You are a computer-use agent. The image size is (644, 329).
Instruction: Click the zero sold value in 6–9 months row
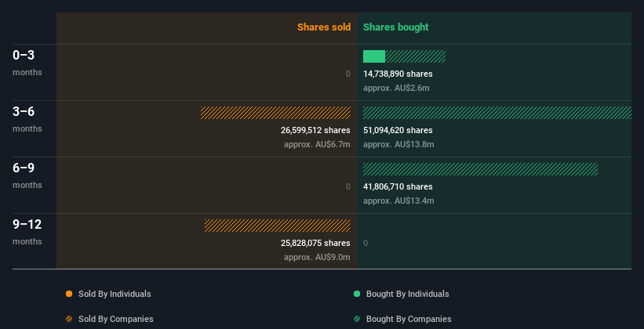point(348,186)
